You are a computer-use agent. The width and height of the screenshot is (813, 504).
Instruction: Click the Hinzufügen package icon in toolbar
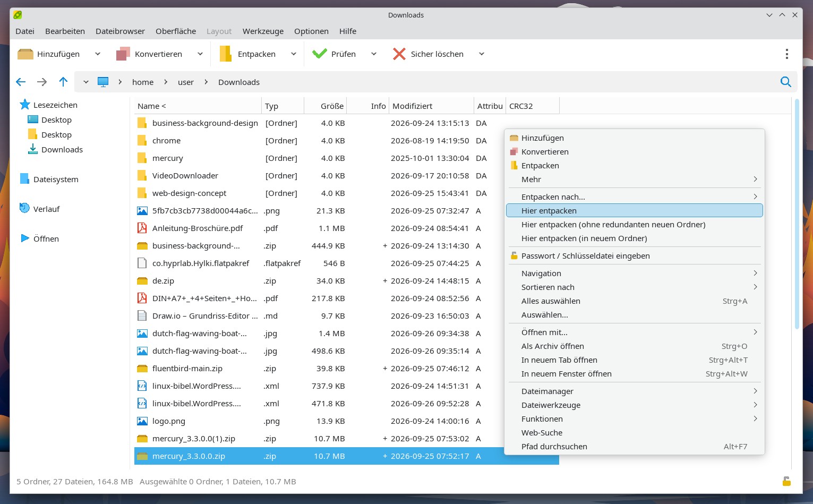pyautogui.click(x=25, y=54)
